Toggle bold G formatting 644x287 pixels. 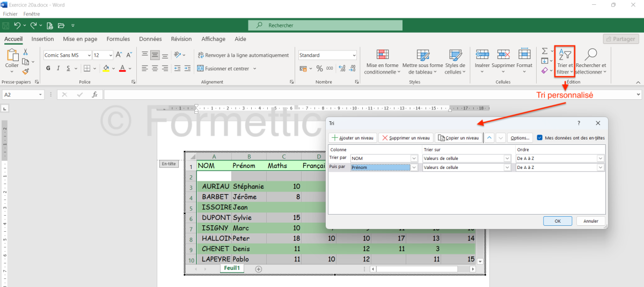(48, 69)
